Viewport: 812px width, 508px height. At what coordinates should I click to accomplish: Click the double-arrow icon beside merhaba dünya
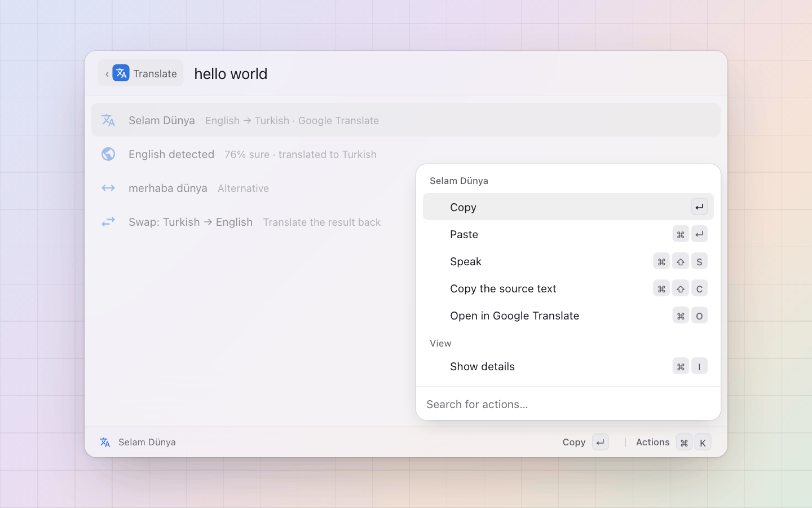coord(108,188)
